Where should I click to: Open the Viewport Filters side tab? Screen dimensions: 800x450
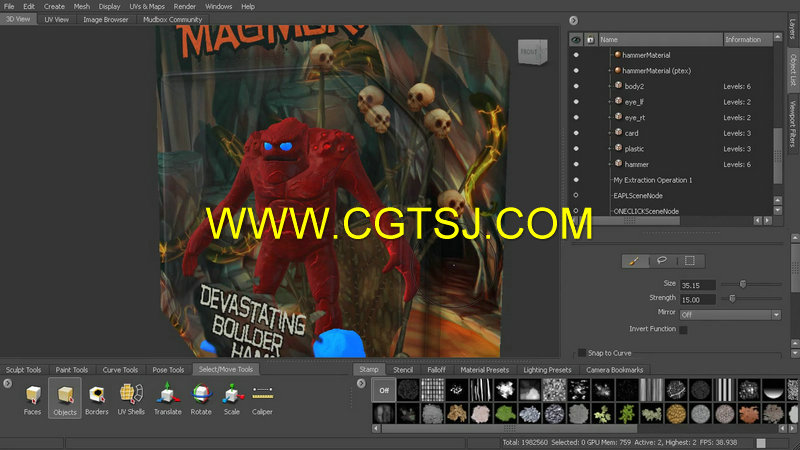pos(793,123)
